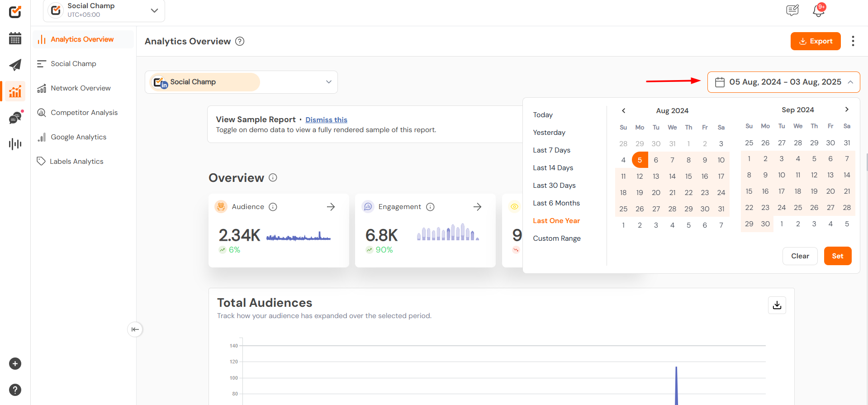The width and height of the screenshot is (868, 405).
Task: Select Custom Range option
Action: point(557,238)
